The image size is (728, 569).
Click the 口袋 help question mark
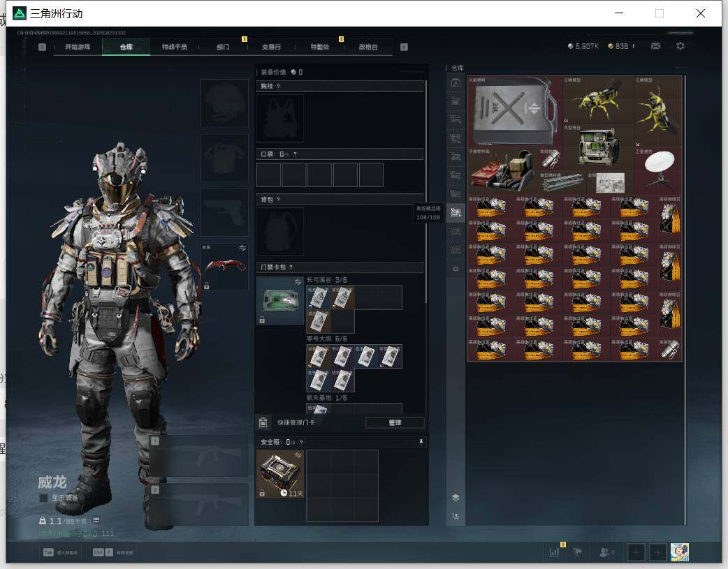click(295, 154)
